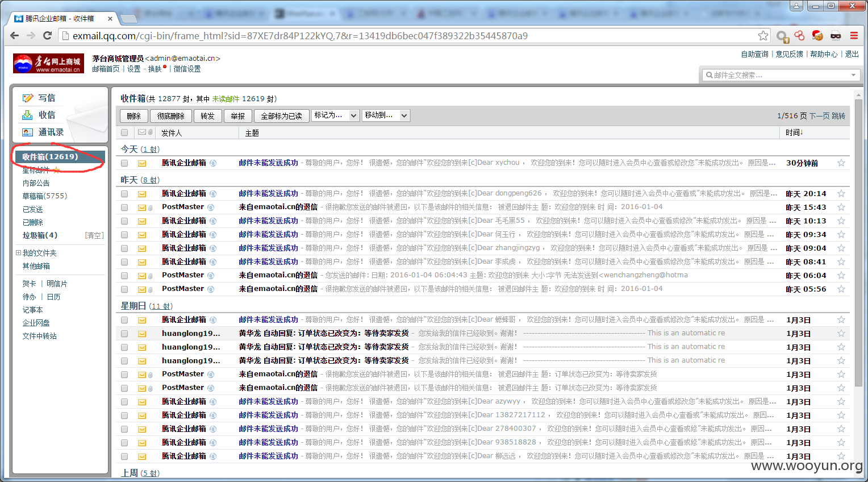Viewport: 868px width, 482px height.
Task: Check the 昨天 06:04 PostMaster email checkbox
Action: [x=124, y=276]
